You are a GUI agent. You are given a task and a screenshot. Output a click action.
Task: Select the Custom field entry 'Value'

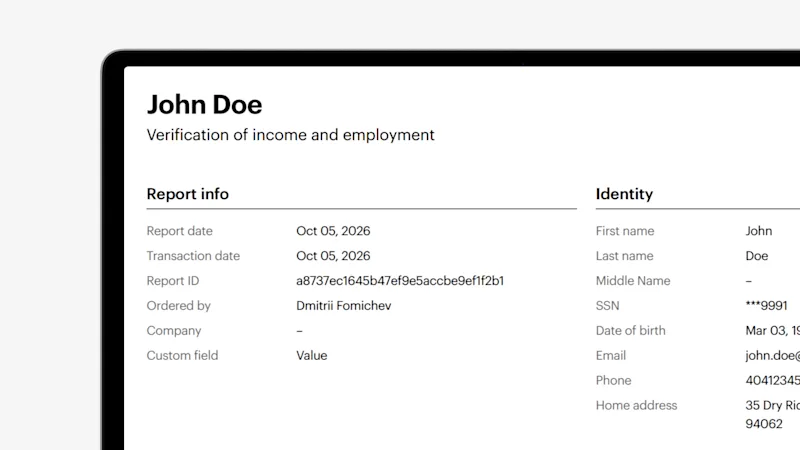(x=312, y=356)
